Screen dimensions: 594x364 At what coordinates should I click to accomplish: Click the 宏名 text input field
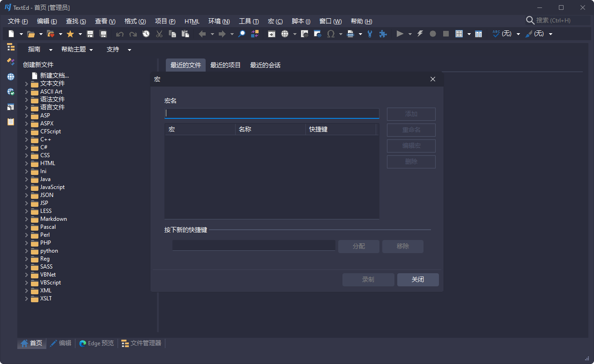272,113
